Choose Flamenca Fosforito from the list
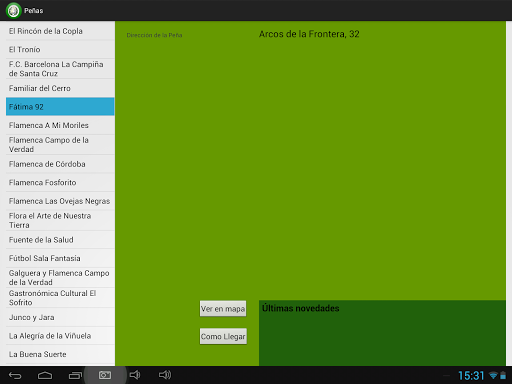 [x=60, y=182]
